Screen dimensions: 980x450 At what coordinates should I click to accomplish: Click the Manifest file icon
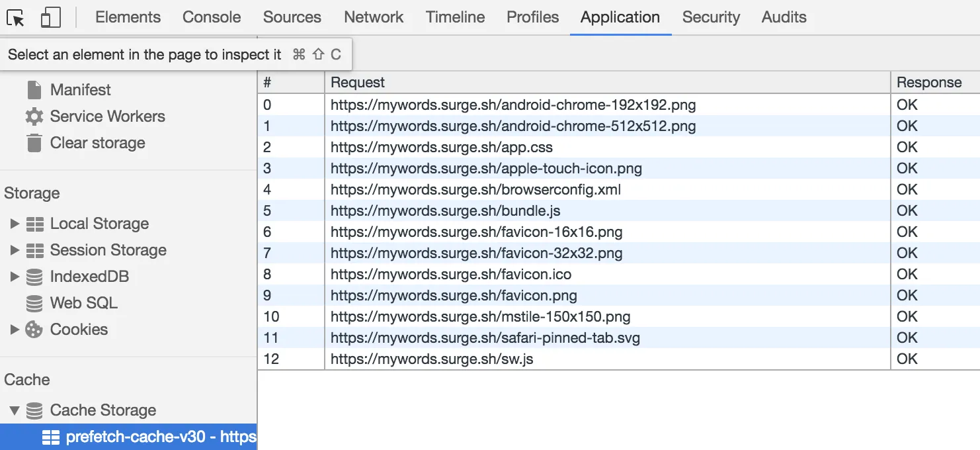pyautogui.click(x=34, y=89)
